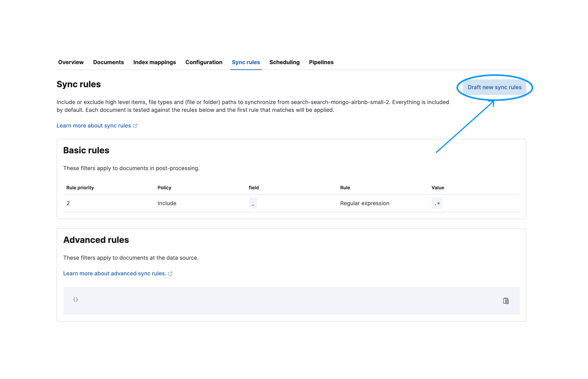This screenshot has width=588, height=379.
Task: Copy advanced rules JSON to clipboard
Action: click(505, 301)
